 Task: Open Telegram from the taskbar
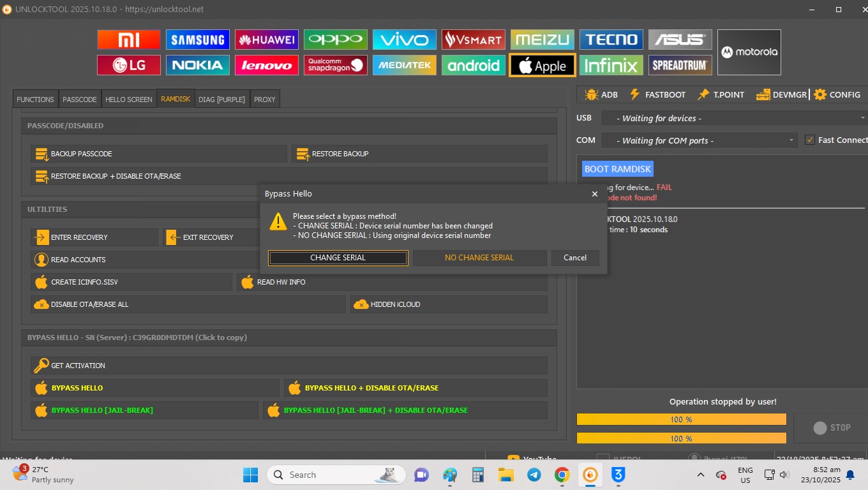(x=534, y=475)
